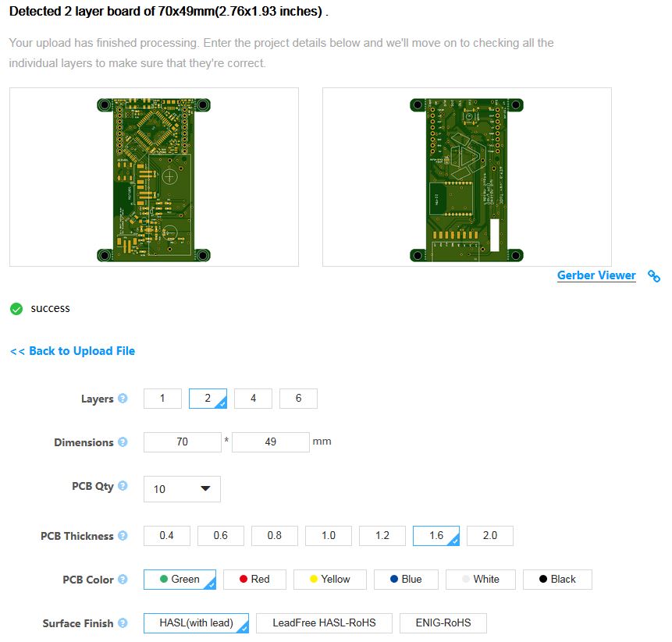Open Surface Finish help question mark icon
The height and width of the screenshot is (642, 672).
click(123, 623)
